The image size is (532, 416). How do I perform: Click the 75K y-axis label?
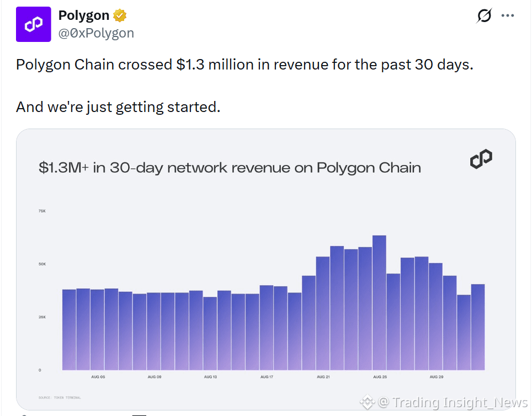42,211
